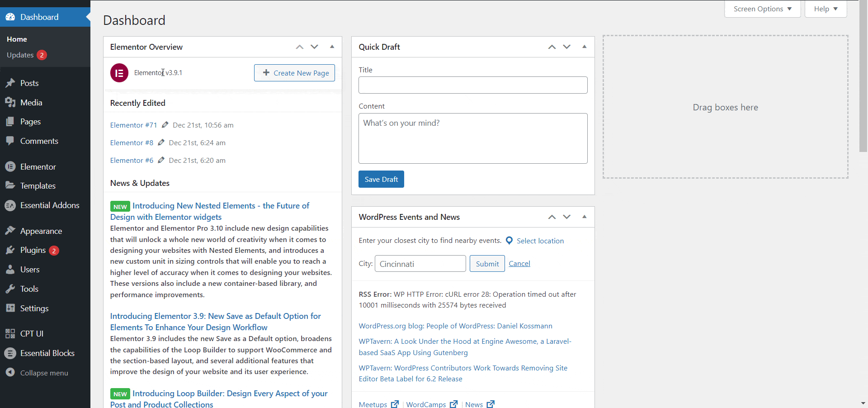Viewport: 868px width, 408px height.
Task: Click the City input field
Action: click(420, 264)
